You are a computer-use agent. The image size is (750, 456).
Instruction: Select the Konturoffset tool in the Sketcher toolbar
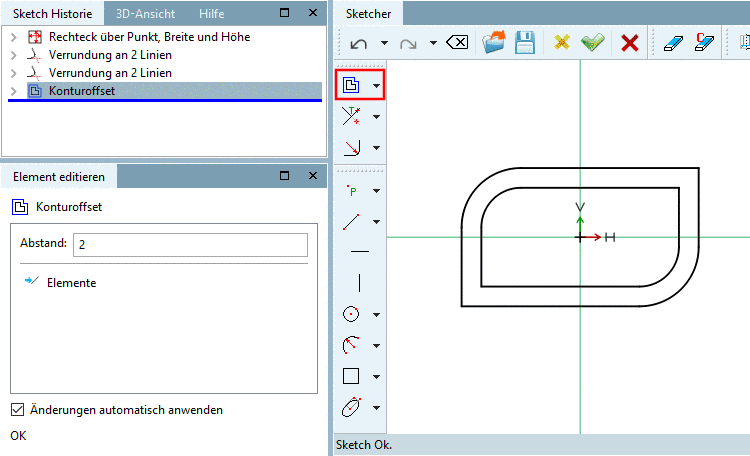(x=351, y=85)
